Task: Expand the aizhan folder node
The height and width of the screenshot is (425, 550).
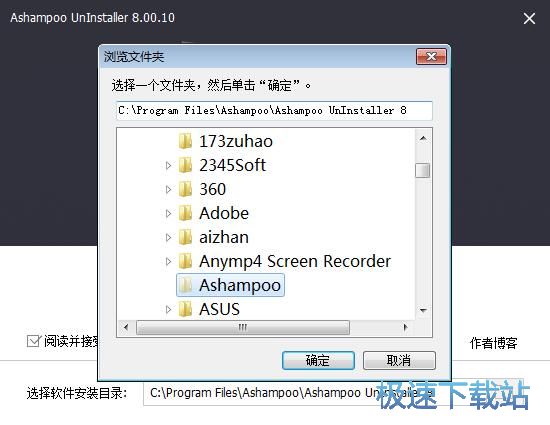Action: (168, 238)
